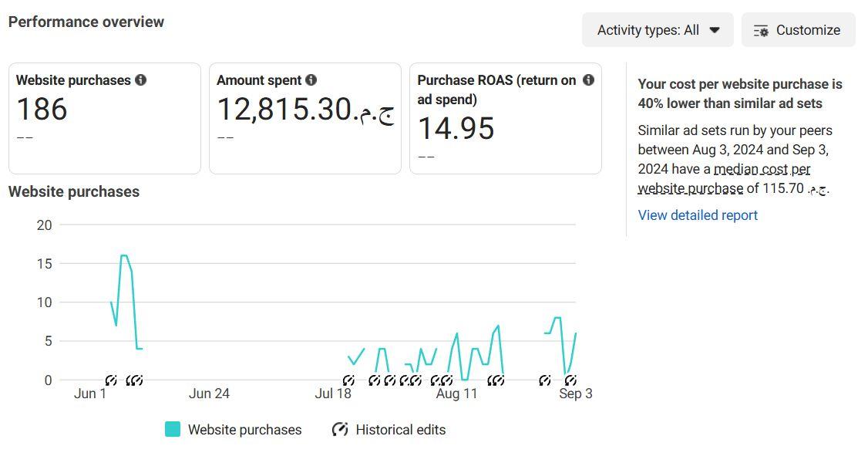This screenshot has width=868, height=463.
Task: Click the underlined median cost per website purchase text
Action: [x=762, y=169]
